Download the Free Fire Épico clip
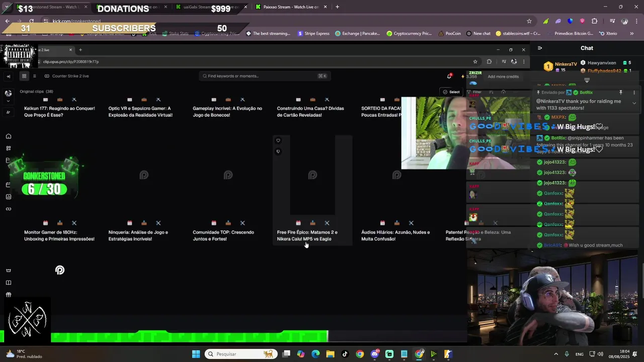 (x=312, y=223)
